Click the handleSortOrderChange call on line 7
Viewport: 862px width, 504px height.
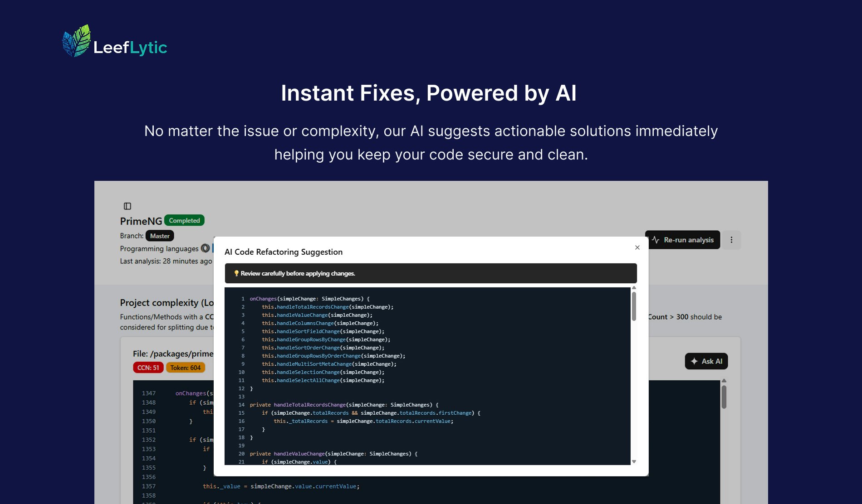click(323, 348)
